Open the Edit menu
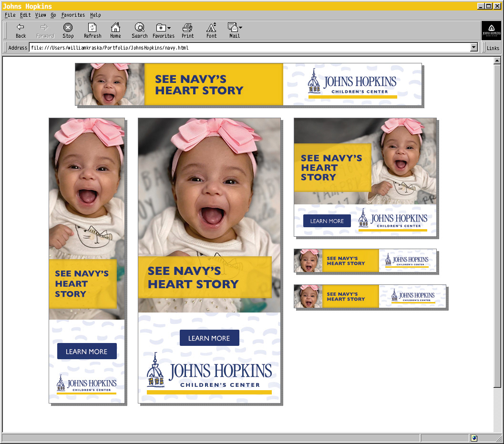504x444 pixels. coord(25,15)
